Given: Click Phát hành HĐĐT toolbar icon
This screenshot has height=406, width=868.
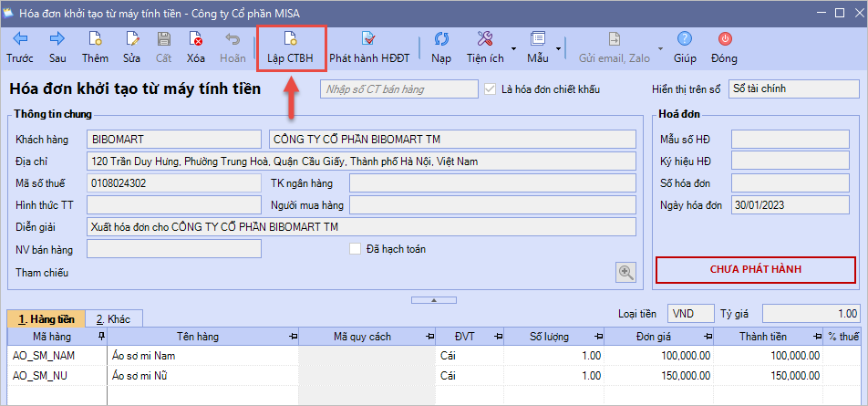Looking at the screenshot, I should (368, 39).
